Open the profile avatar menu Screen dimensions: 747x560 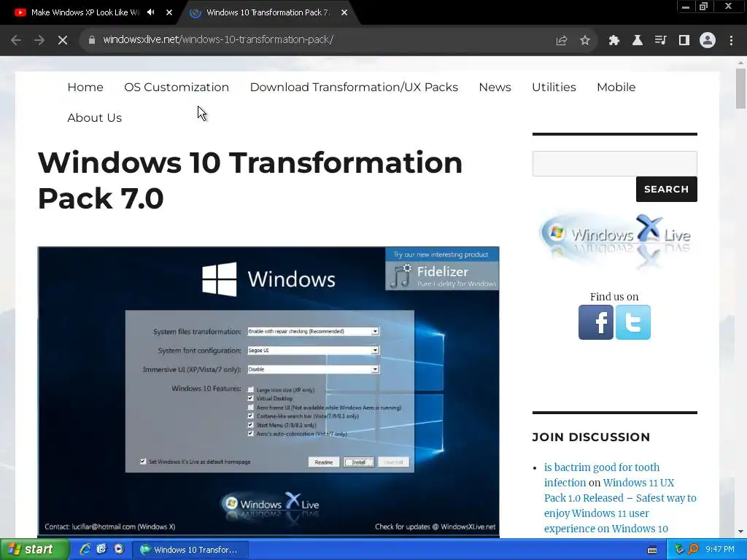tap(708, 40)
